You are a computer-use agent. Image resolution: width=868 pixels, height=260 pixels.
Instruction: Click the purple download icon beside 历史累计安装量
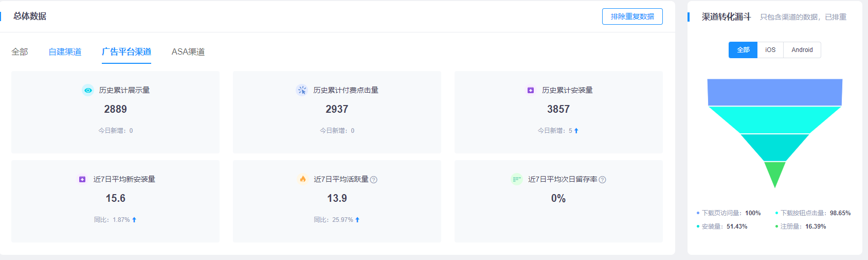pos(531,90)
